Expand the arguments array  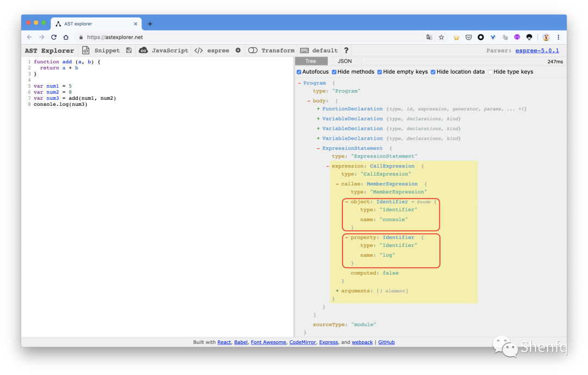pyautogui.click(x=337, y=291)
